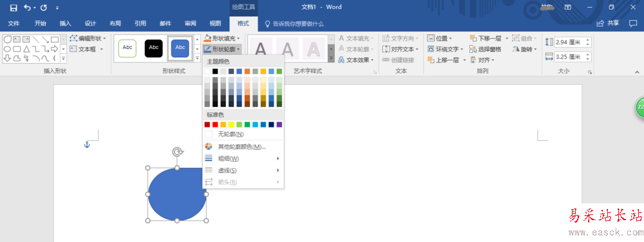
Task: Apply the white Abc shape style
Action: tap(128, 48)
